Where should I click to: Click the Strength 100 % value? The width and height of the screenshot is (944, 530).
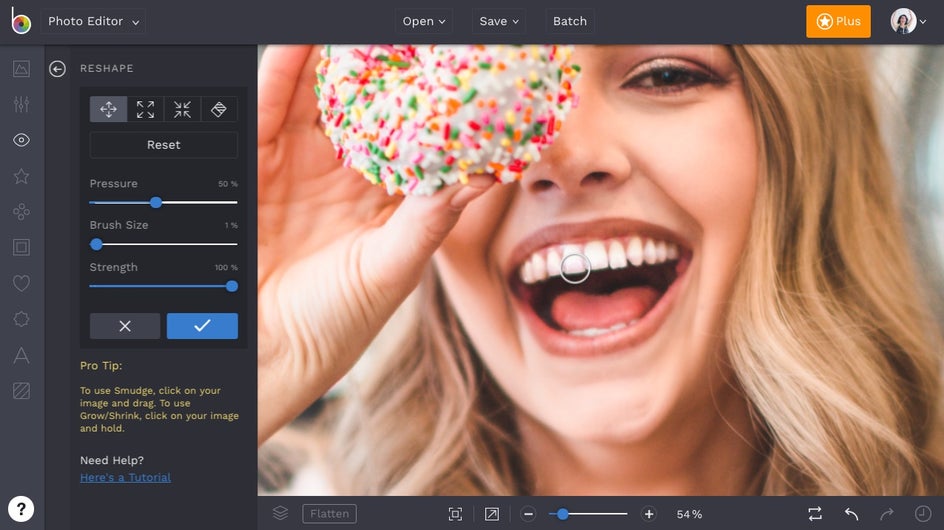click(x=226, y=267)
